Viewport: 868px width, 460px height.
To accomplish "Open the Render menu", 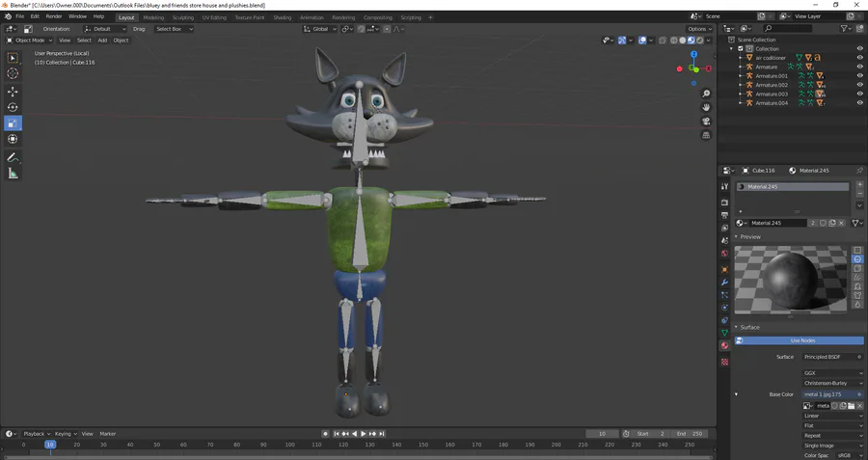I will [54, 16].
